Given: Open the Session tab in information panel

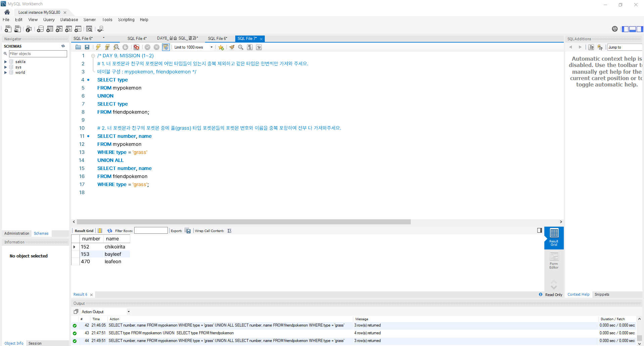Looking at the screenshot, I should pyautogui.click(x=35, y=343).
